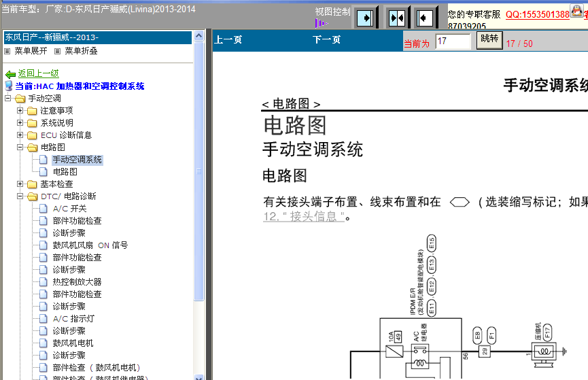Click the 返回上一级 link
This screenshot has height=380, width=588.
(x=39, y=73)
